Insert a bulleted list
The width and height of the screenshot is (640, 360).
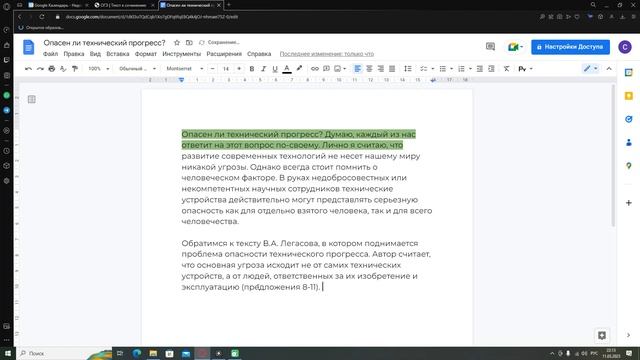(442, 69)
